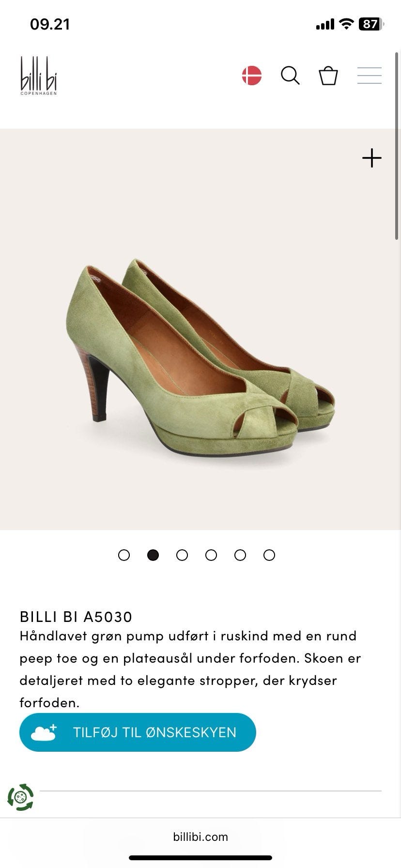Open search with the magnifier icon
Viewport: 401px width, 868px height.
point(290,76)
